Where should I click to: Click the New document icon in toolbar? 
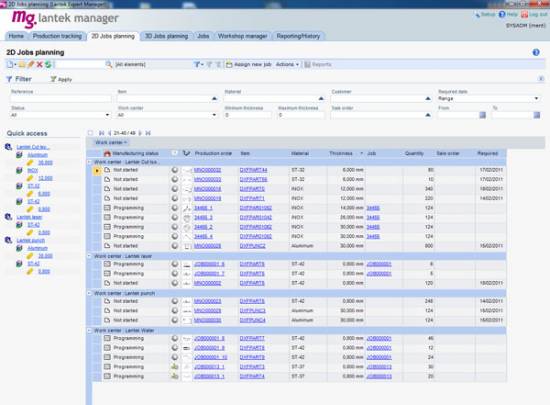[10, 65]
